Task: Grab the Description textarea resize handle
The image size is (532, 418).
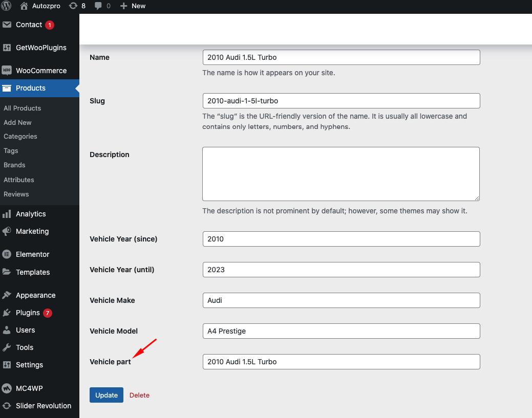Action: 477,199
